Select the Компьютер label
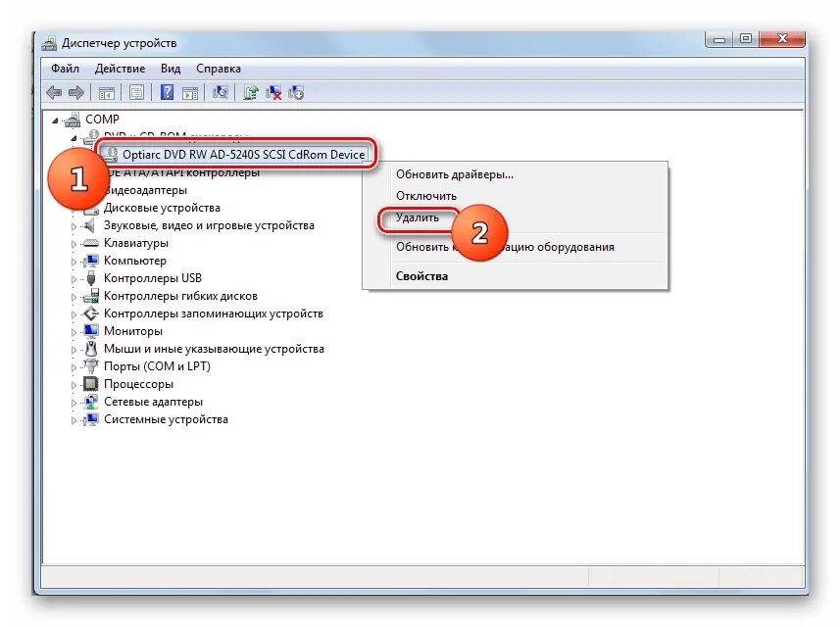The image size is (840, 627). click(x=135, y=261)
